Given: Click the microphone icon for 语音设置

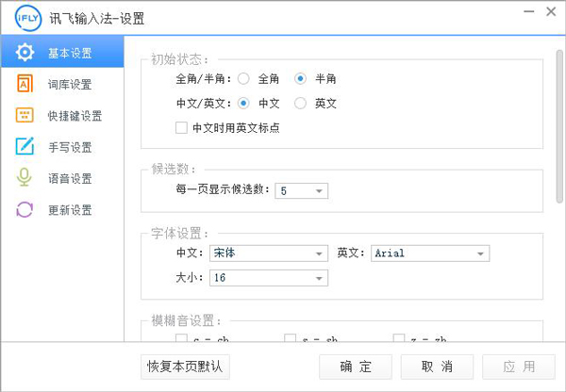Looking at the screenshot, I should point(25,177).
